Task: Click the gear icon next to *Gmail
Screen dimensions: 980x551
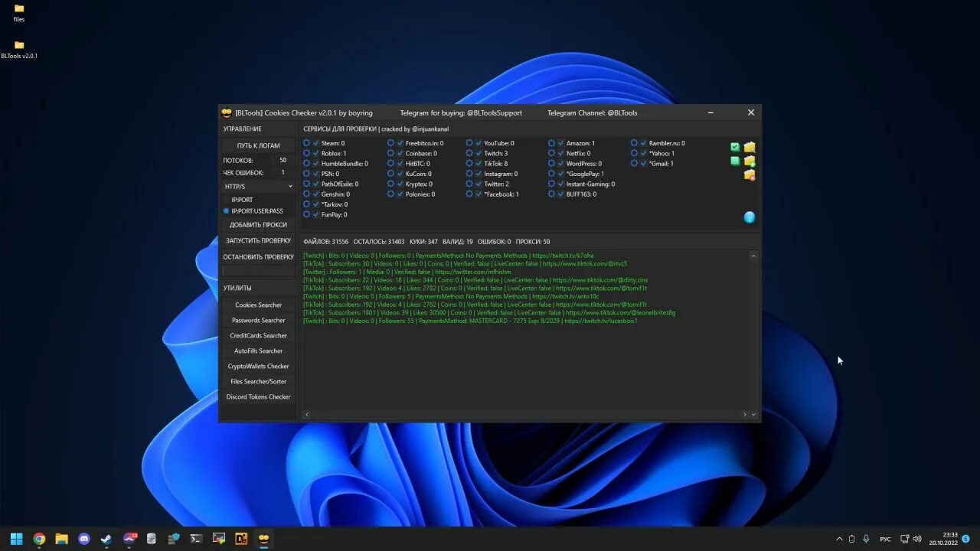Action: click(634, 164)
